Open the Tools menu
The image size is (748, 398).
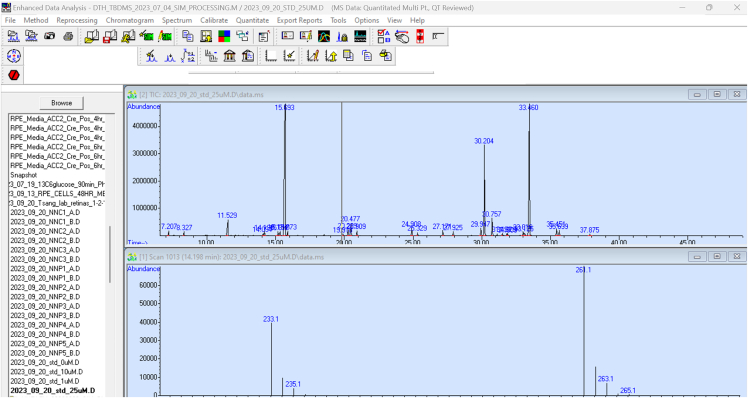coord(338,20)
